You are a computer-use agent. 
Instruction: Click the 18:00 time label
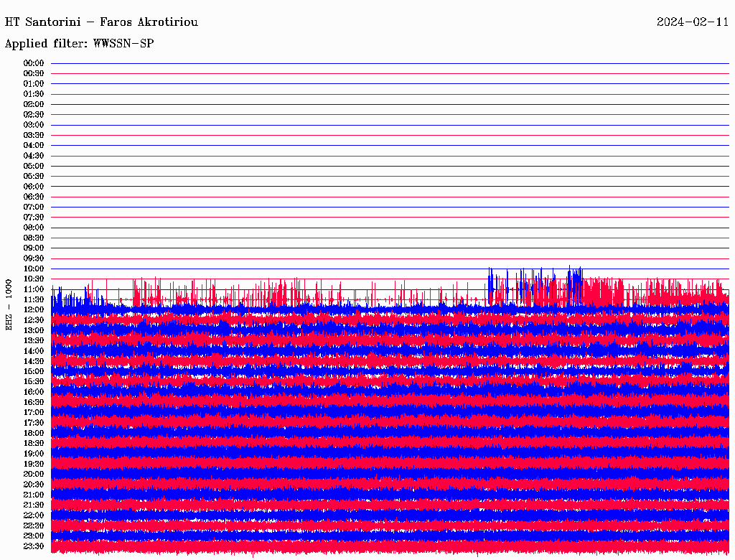tap(34, 434)
